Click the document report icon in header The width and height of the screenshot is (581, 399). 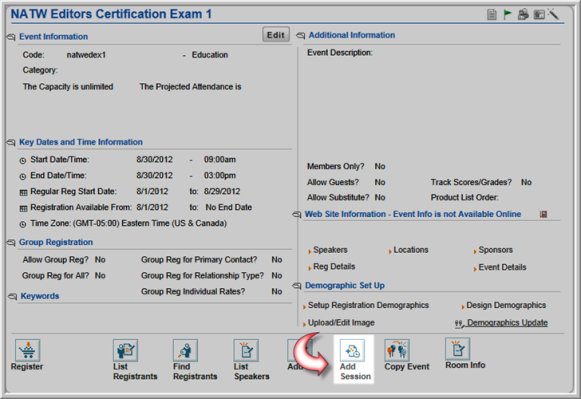tap(491, 15)
